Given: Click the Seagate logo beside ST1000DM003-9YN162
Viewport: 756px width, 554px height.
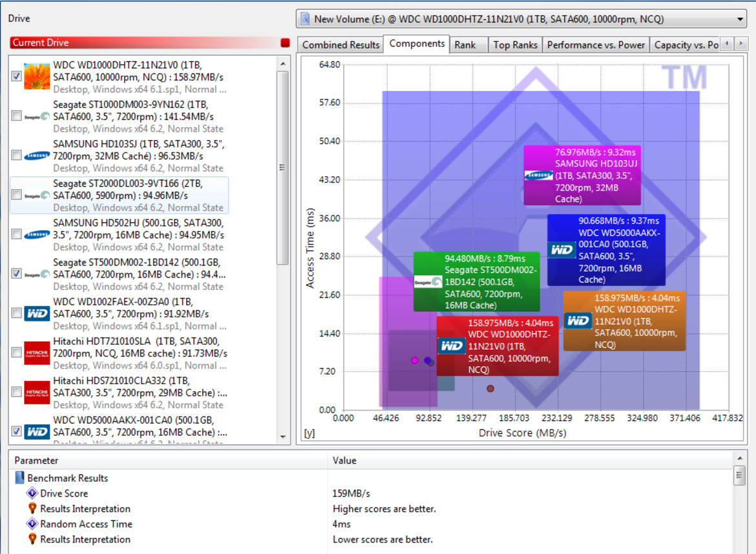Looking at the screenshot, I should click(x=37, y=117).
